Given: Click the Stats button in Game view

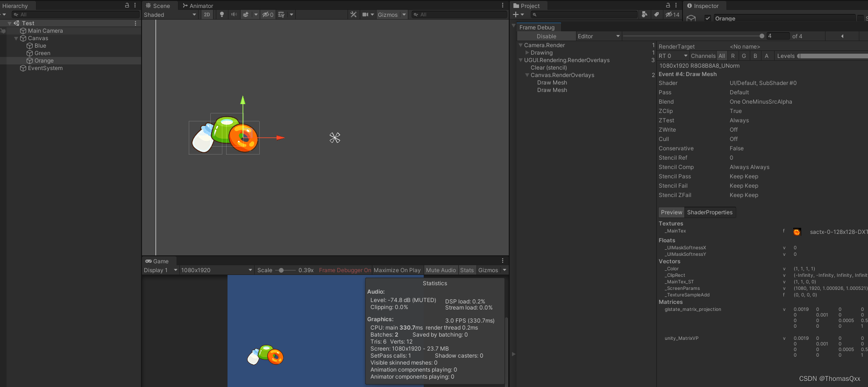Looking at the screenshot, I should click(x=467, y=270).
